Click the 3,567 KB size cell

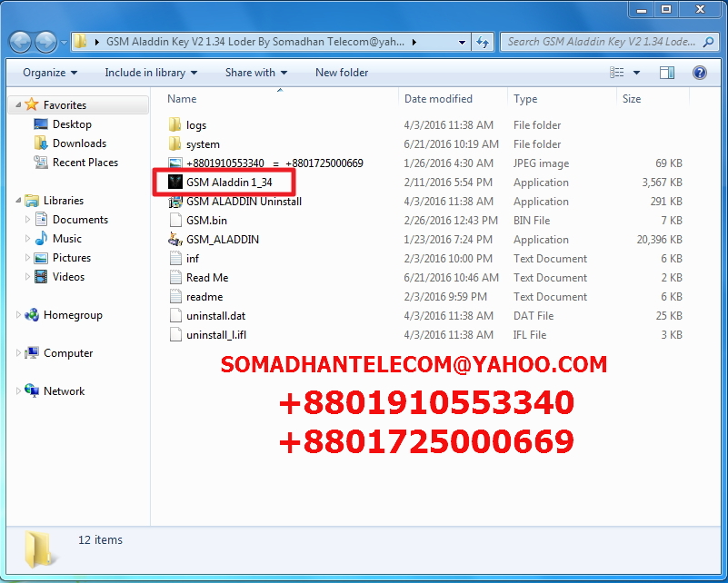point(662,183)
